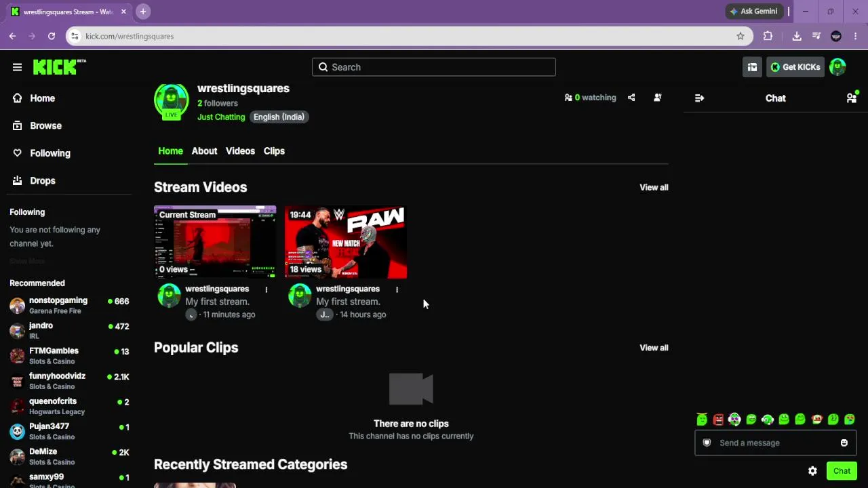Click the Browse icon in sidebar
The height and width of the screenshot is (488, 868).
point(18,125)
